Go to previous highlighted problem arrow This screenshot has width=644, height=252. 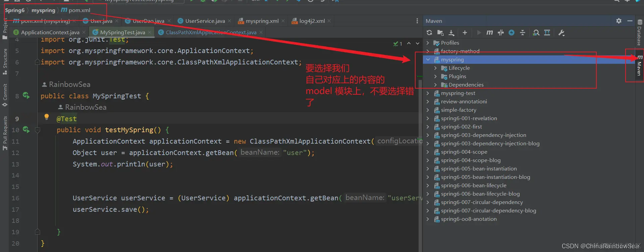(409, 43)
